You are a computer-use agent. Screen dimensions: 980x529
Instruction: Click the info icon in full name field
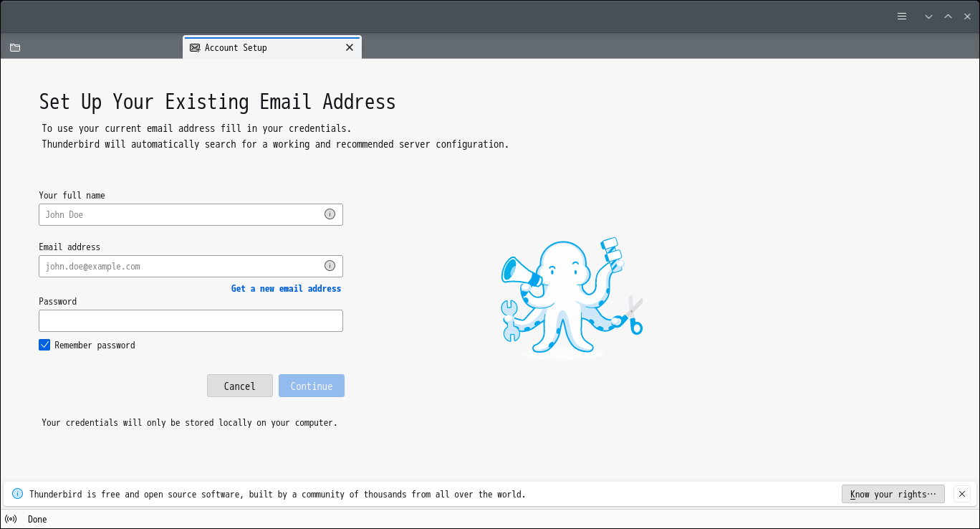330,214
